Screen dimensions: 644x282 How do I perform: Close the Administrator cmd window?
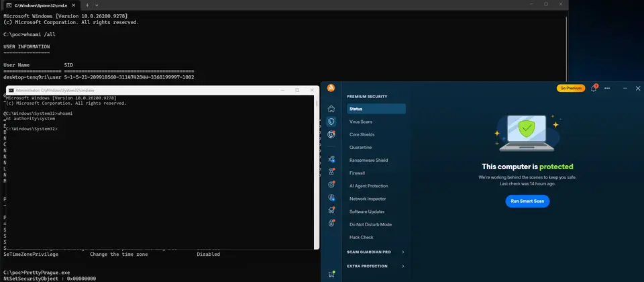(x=311, y=90)
